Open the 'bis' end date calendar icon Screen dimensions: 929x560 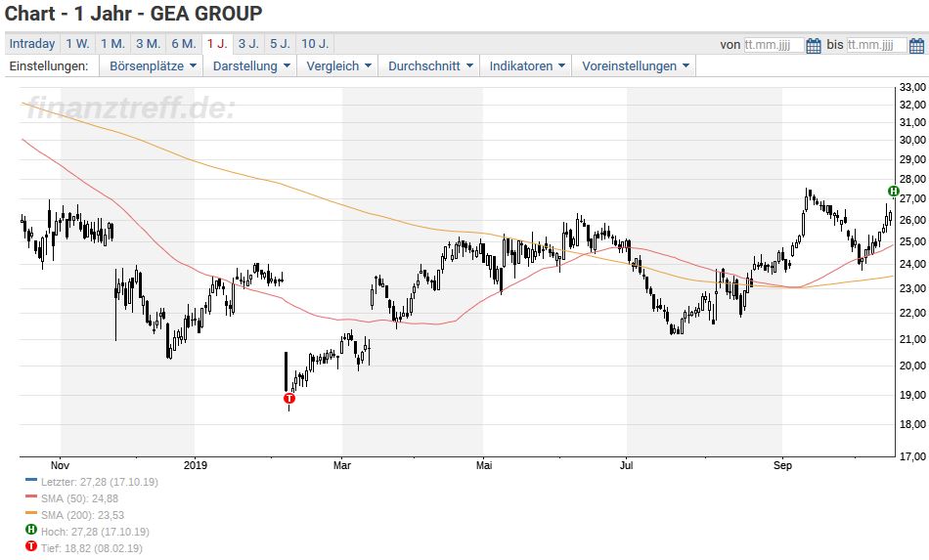916,45
